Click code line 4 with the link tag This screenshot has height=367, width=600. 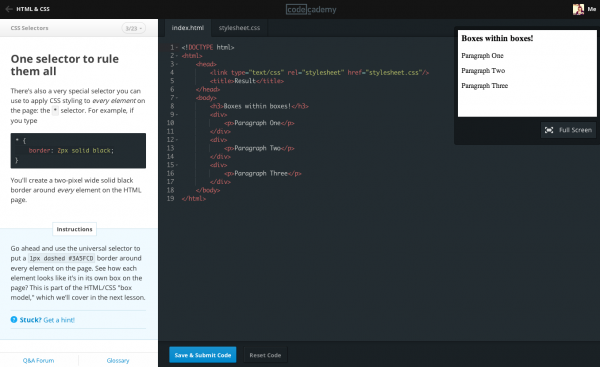click(x=319, y=73)
